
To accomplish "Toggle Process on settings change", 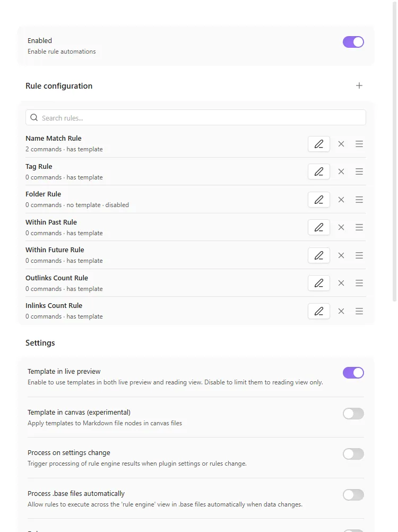I will pyautogui.click(x=353, y=454).
